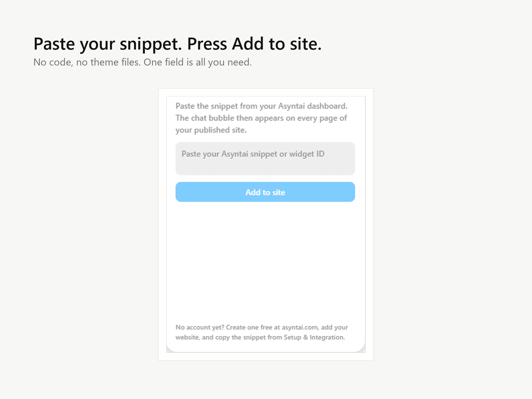Select the 'Paste your snippet' main heading
The width and height of the screenshot is (532, 399).
[x=178, y=44]
